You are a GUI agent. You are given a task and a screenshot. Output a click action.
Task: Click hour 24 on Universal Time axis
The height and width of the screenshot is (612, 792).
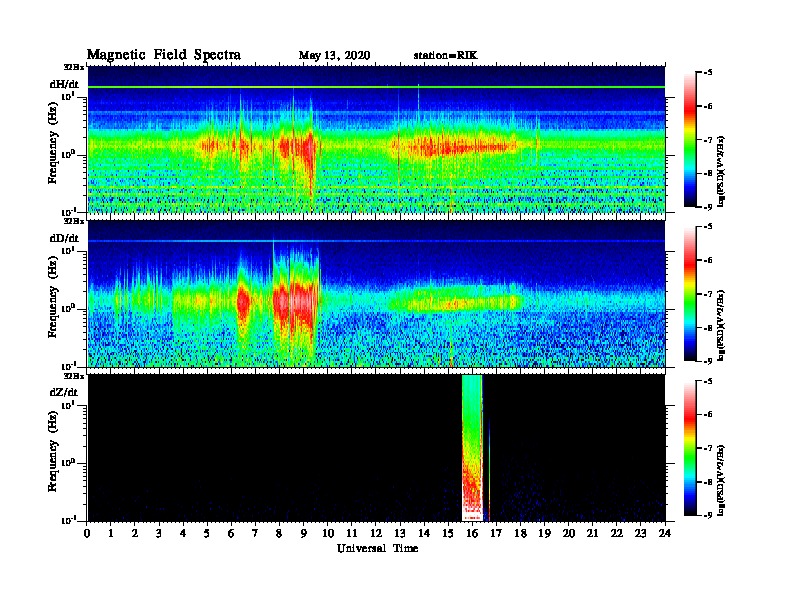(x=664, y=533)
